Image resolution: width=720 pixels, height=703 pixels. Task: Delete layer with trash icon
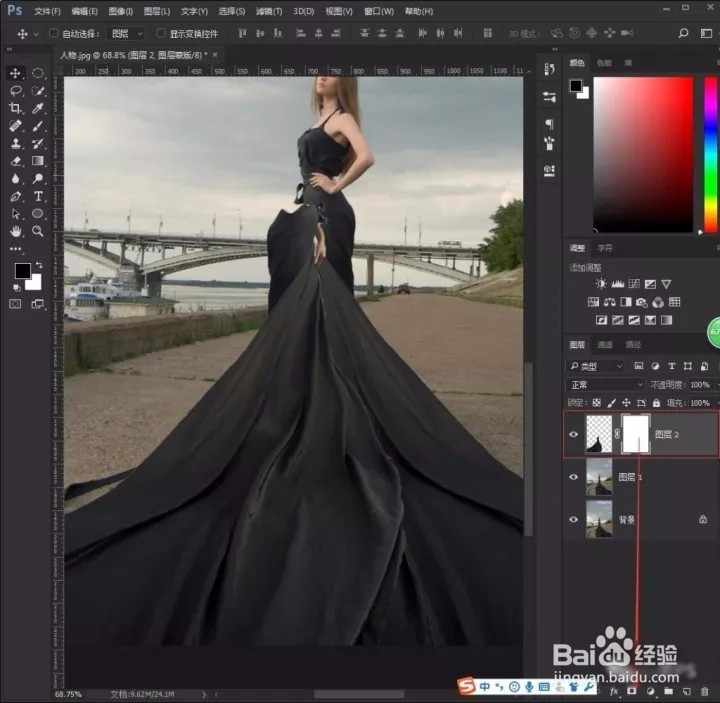[x=704, y=691]
